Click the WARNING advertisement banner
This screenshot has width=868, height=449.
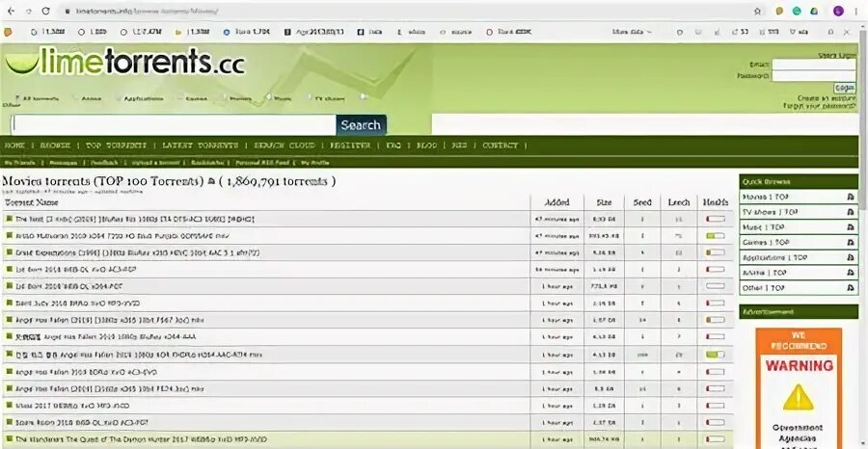pos(799,388)
